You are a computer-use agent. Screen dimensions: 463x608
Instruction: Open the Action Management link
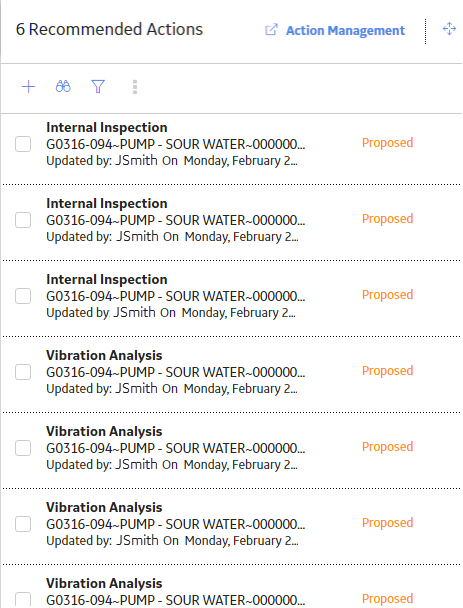345,30
